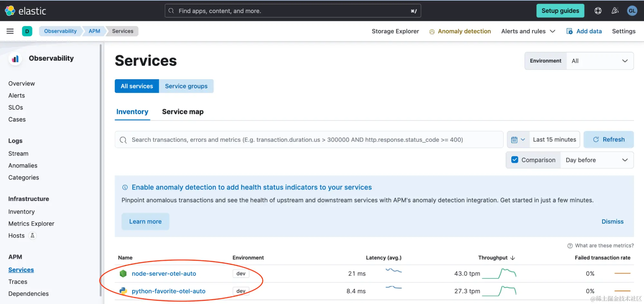Screen dimensions: 644x304
Task: Click the python-favorite-otel-auto Python icon
Action: tap(123, 291)
